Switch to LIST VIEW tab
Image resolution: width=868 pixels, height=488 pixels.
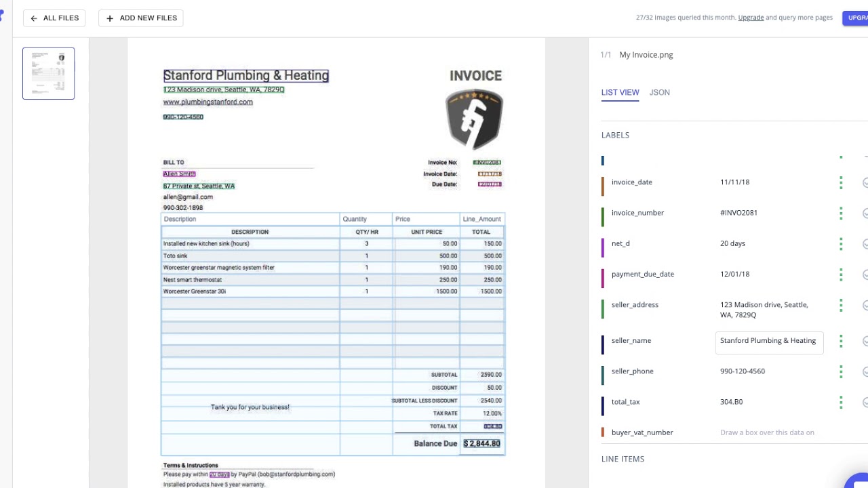click(x=620, y=92)
